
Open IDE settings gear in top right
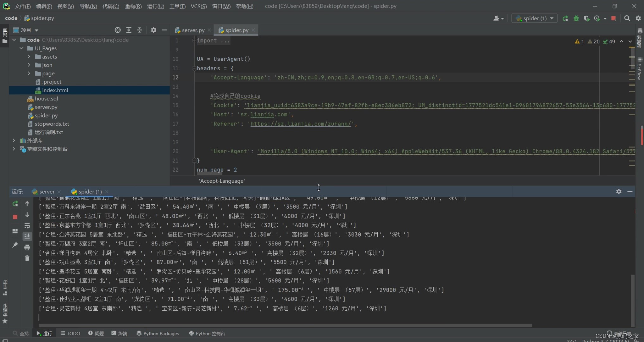[638, 18]
